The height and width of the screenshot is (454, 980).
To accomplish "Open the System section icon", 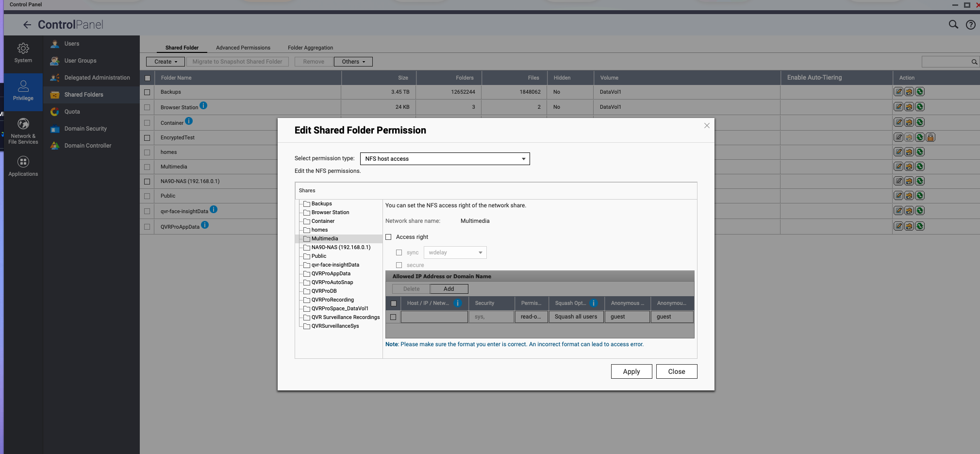I will [23, 52].
